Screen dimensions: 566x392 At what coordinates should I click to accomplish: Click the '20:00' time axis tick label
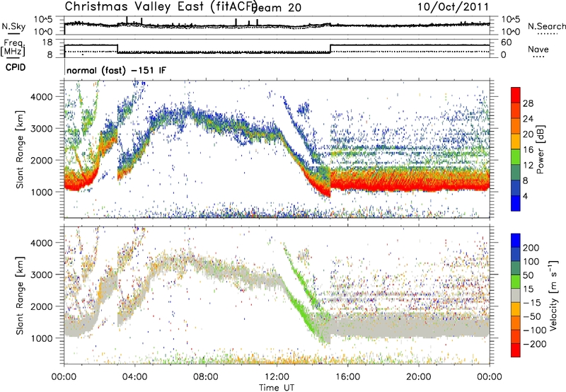tap(418, 377)
